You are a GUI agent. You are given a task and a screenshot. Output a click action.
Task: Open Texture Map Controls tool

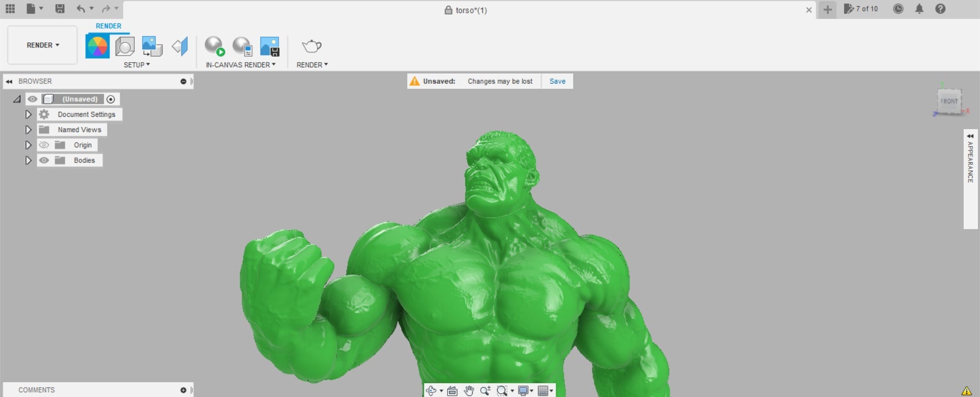pos(180,46)
